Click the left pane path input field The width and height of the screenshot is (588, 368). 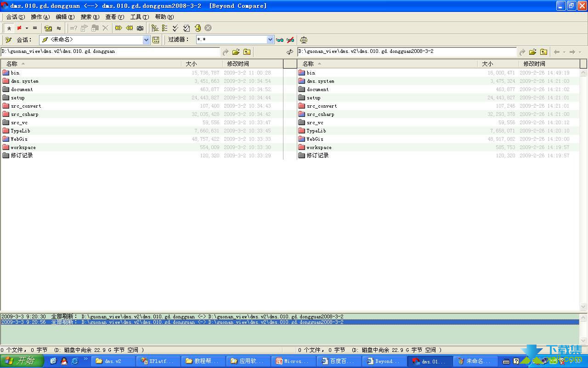110,52
